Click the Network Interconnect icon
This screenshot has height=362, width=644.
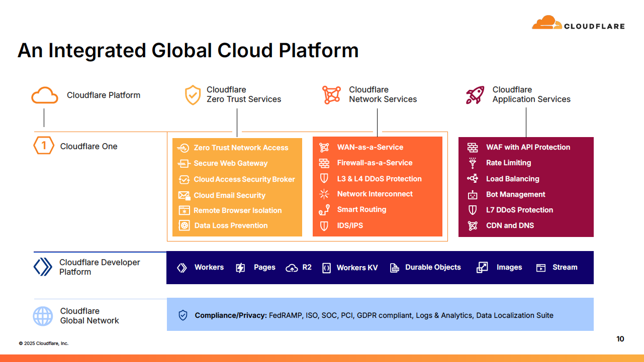click(324, 194)
